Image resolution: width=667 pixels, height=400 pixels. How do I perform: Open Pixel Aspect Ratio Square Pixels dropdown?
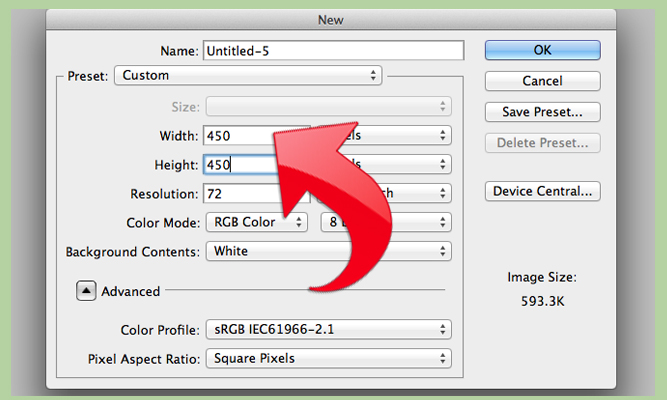[328, 358]
